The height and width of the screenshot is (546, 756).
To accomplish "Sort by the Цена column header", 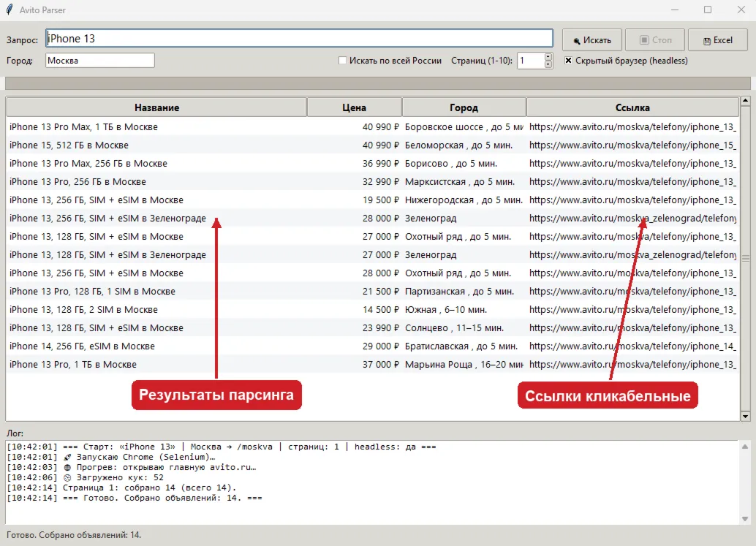I will pos(355,107).
